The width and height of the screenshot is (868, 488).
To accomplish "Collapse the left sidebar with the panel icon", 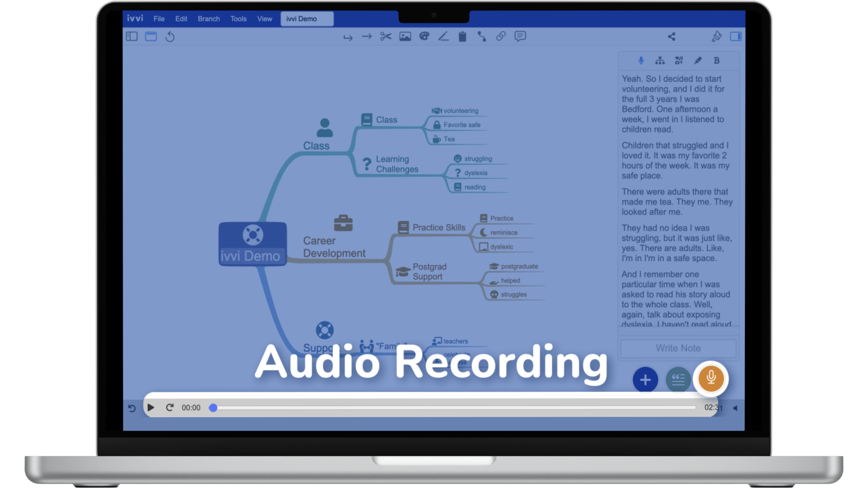I will pos(132,36).
